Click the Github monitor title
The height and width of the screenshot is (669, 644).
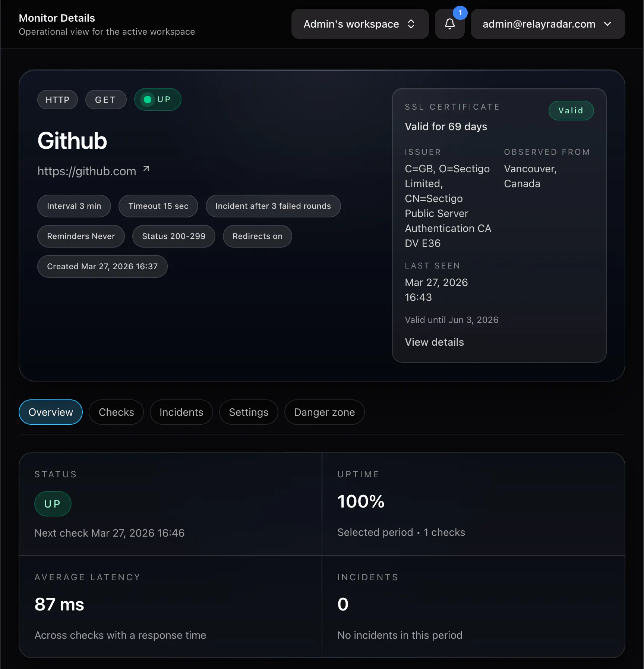pyautogui.click(x=72, y=141)
